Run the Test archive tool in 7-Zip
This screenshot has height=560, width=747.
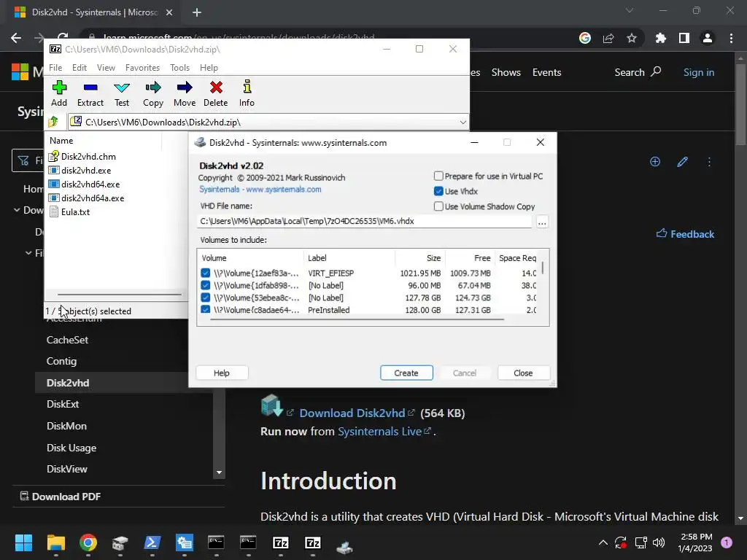(x=122, y=93)
